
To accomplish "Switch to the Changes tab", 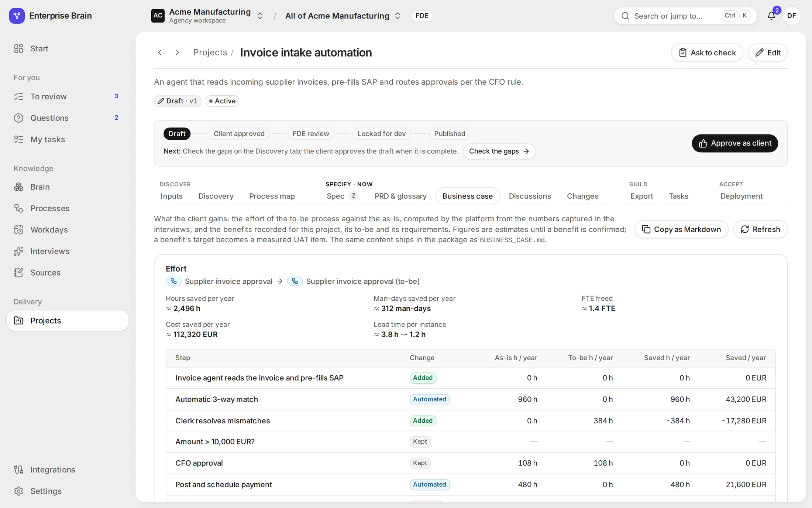I will coord(583,196).
